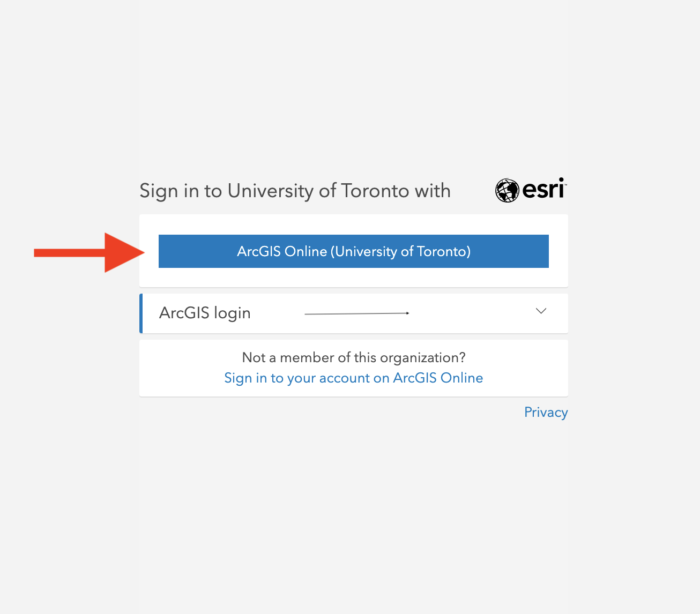Select the globe symbol in the Esri logo
This screenshot has height=614, width=700.
(x=507, y=189)
